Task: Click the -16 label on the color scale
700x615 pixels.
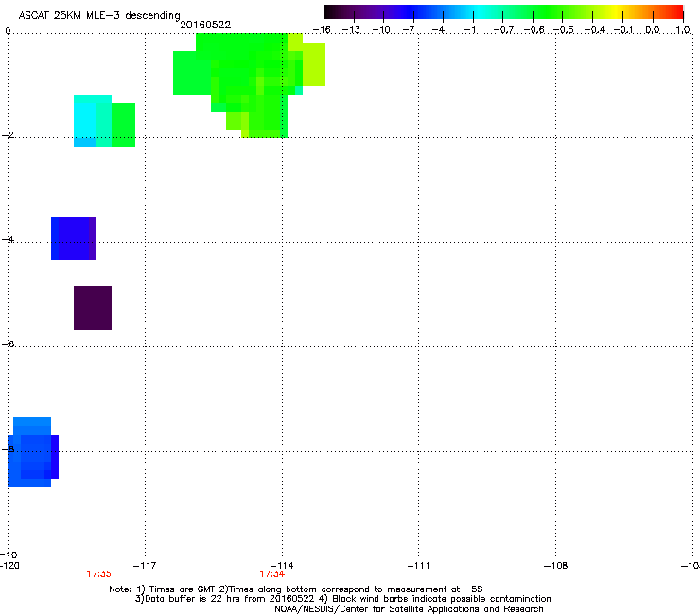Action: click(322, 30)
